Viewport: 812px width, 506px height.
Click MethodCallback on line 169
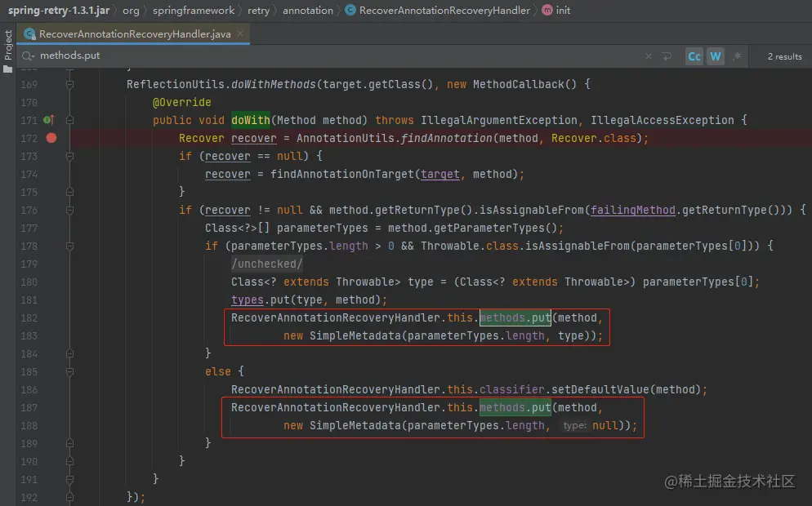[518, 84]
